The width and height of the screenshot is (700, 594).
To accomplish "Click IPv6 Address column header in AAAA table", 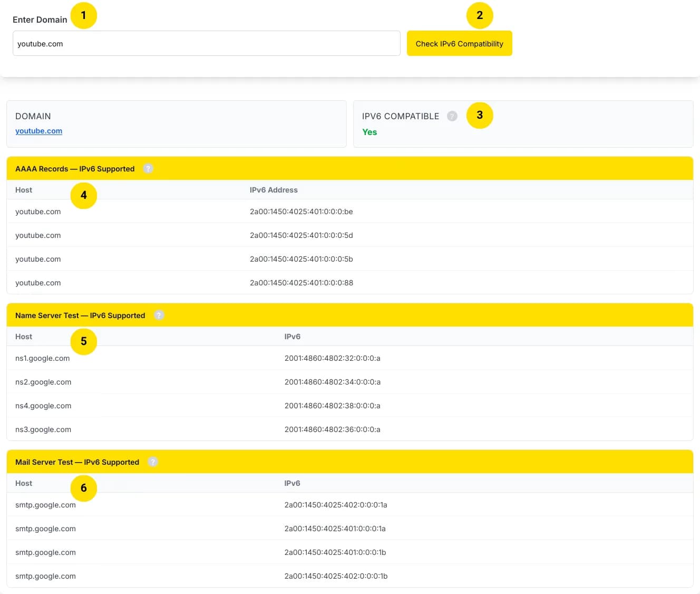I will pos(274,190).
